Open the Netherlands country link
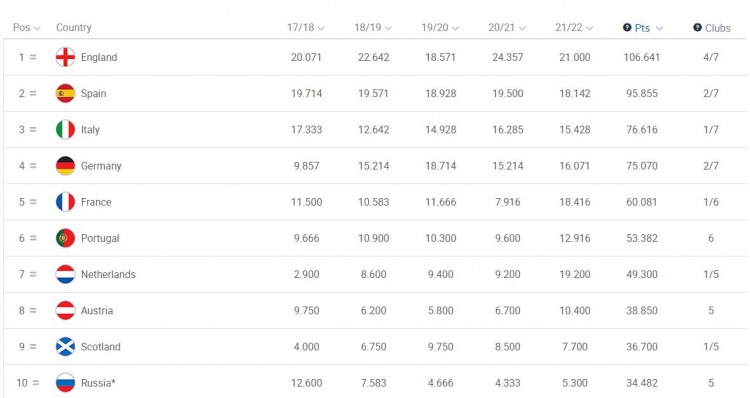 108,275
